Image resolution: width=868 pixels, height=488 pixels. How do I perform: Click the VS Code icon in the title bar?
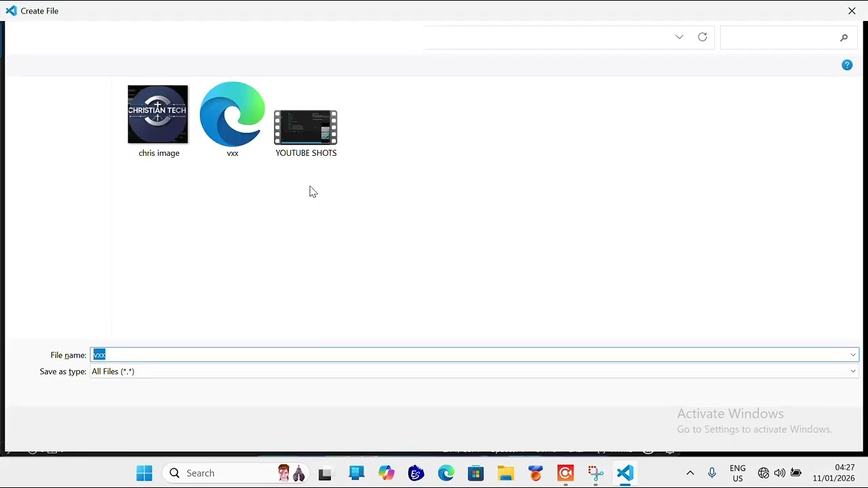pos(11,11)
